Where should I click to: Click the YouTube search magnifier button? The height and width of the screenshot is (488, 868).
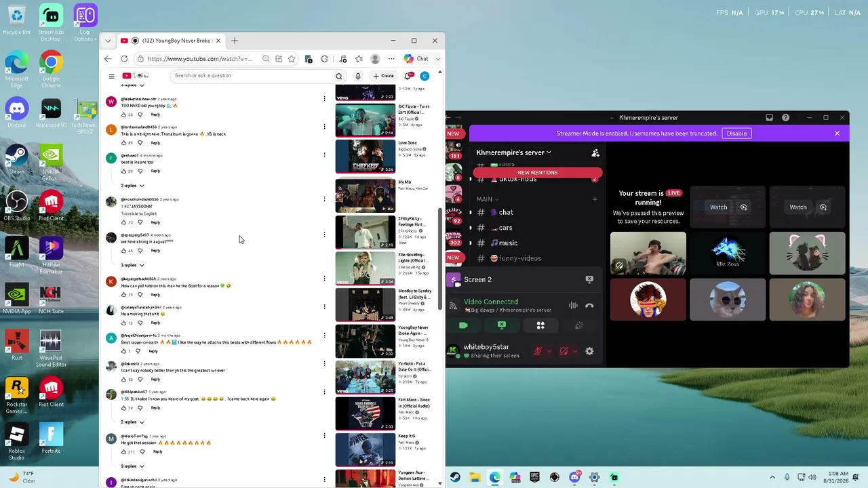tap(339, 76)
